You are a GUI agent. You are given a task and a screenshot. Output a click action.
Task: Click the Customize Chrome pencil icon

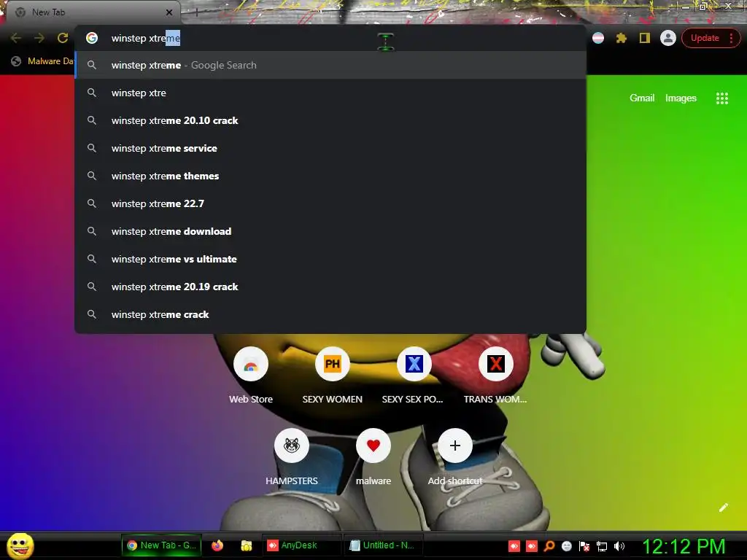click(723, 507)
